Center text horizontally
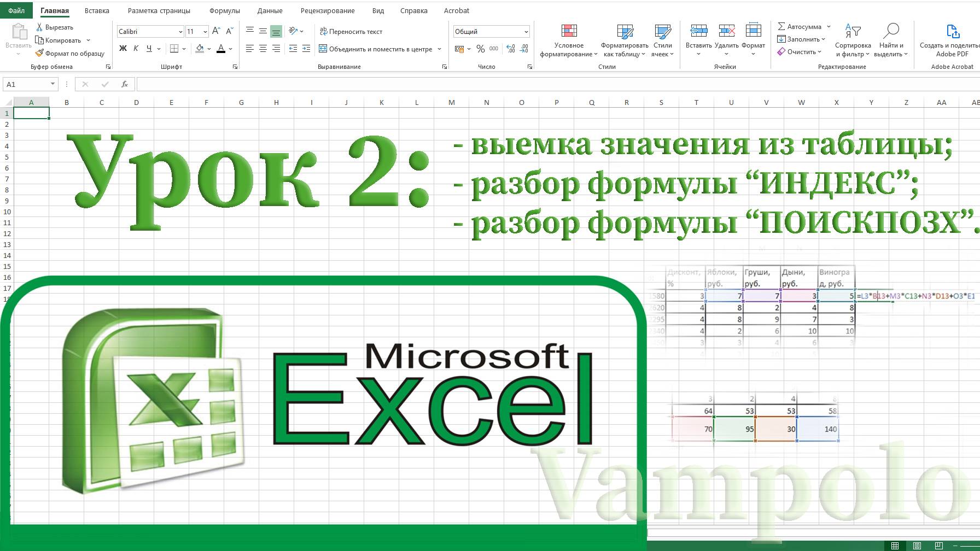Screen dimensions: 980x551 coord(263,49)
